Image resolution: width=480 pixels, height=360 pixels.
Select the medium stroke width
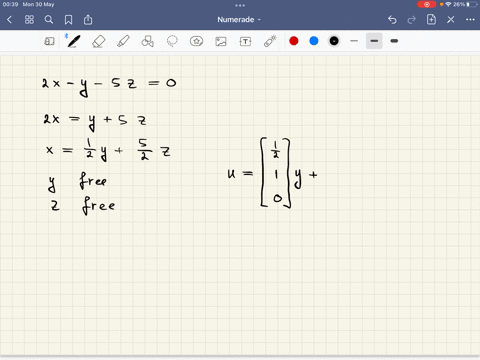click(x=374, y=41)
